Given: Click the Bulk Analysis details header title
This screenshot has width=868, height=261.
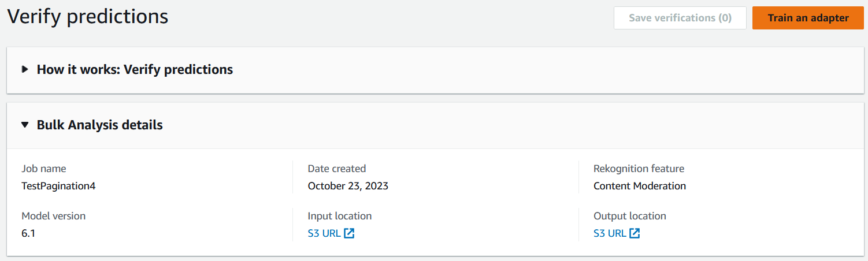Looking at the screenshot, I should point(99,125).
